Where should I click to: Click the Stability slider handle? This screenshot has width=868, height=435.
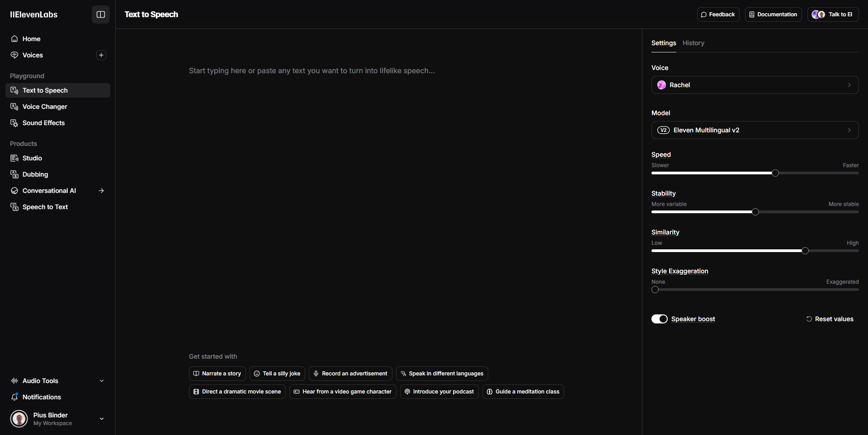(x=755, y=212)
